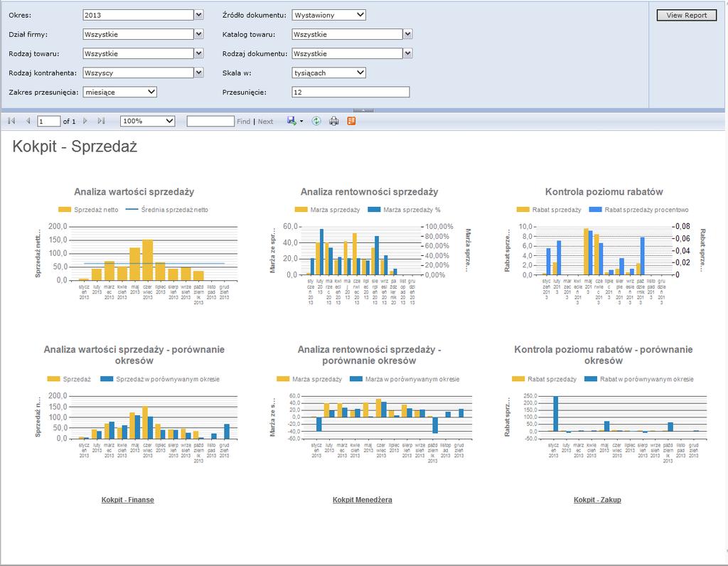728x566 pixels.
Task: Expand export format dropdown arrow
Action: [x=301, y=122]
